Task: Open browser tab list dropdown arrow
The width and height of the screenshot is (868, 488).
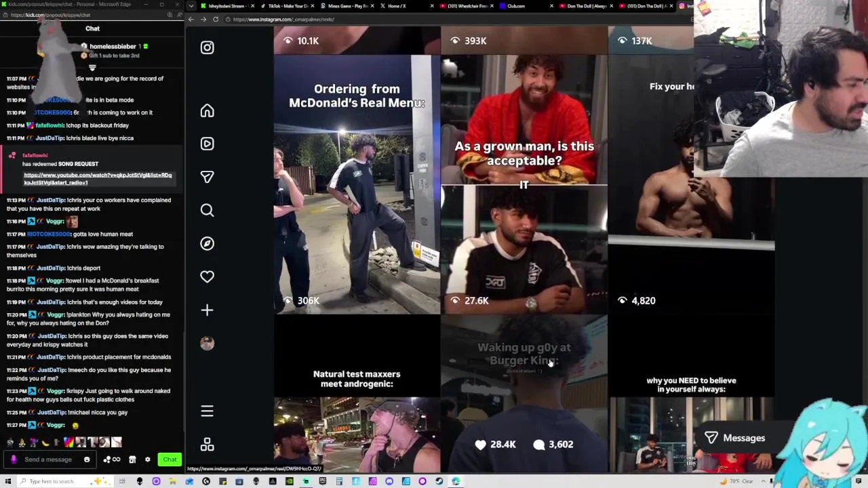Action: coord(191,6)
